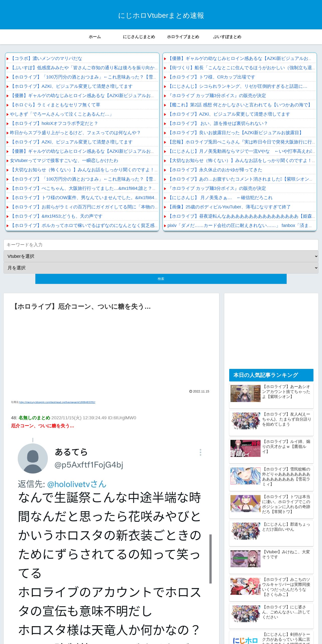This screenshot has height=644, width=322.
Task: Open link 【コラボ】濃いメンツのマリパだな
Action: (46, 58)
